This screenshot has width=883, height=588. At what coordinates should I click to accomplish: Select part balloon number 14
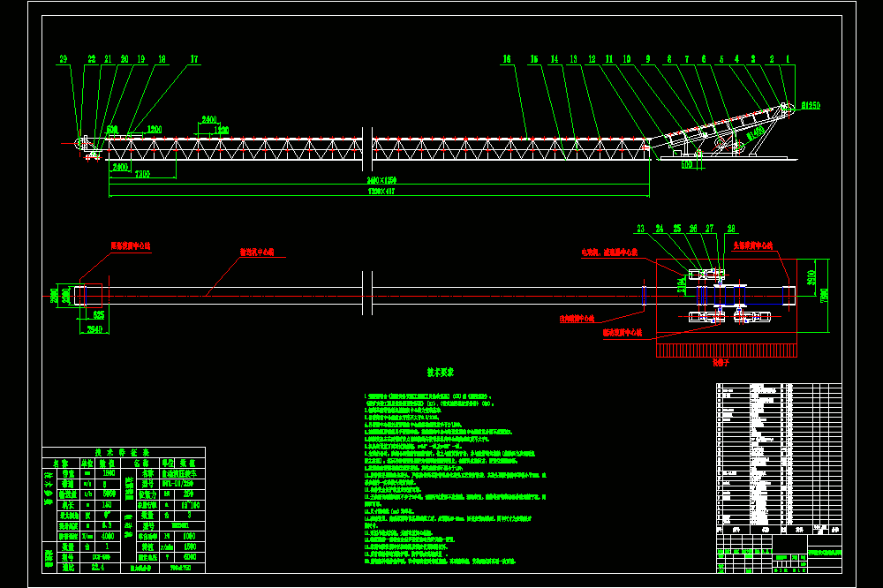pos(555,59)
